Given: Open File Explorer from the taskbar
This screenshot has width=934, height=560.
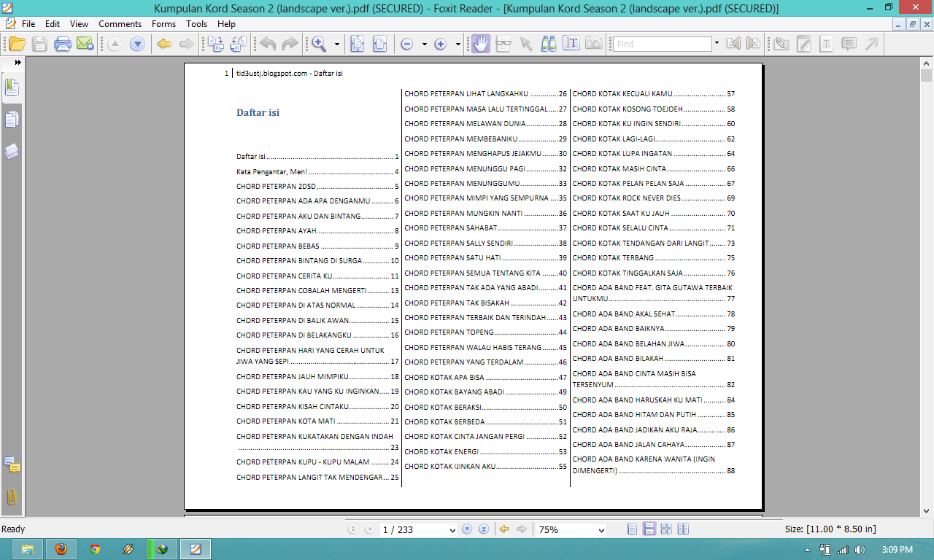Looking at the screenshot, I should click(x=27, y=549).
